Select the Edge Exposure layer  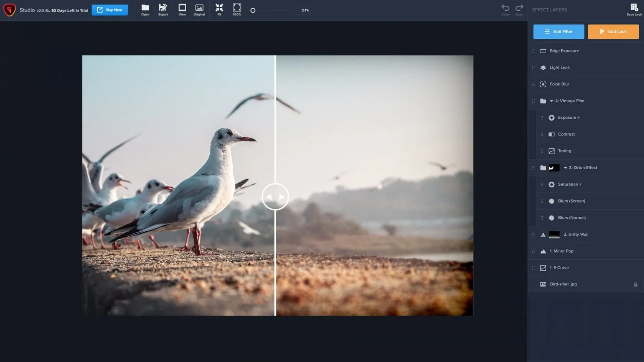point(564,51)
